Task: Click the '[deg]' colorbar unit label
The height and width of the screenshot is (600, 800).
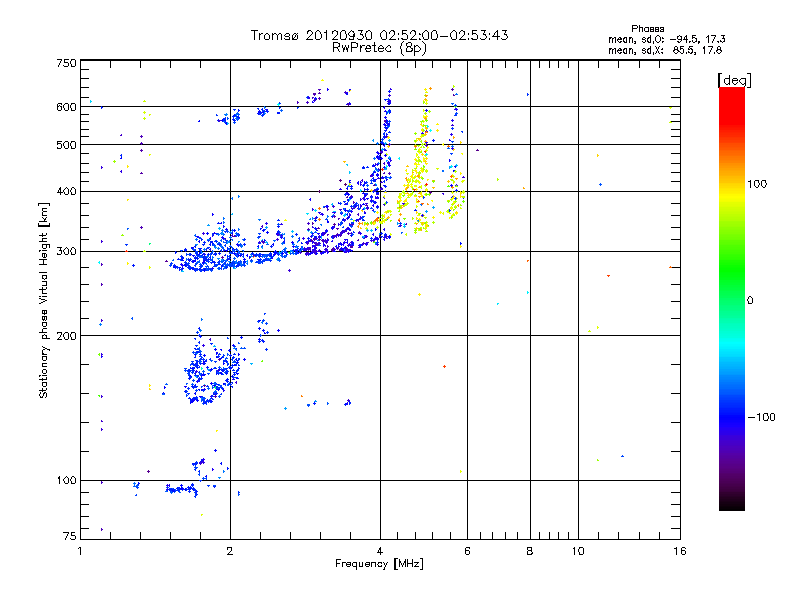Action: click(734, 80)
